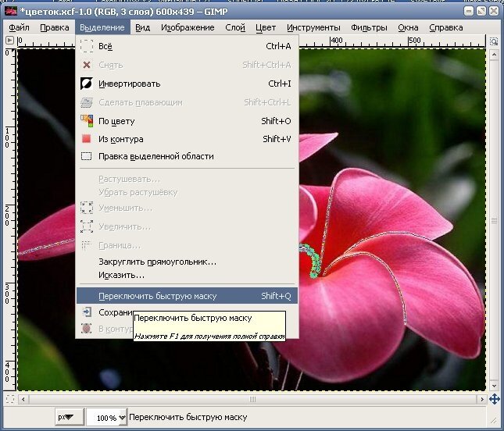Viewport: 504px width, 431px height.
Task: Click the By Color select icon
Action: [87, 121]
